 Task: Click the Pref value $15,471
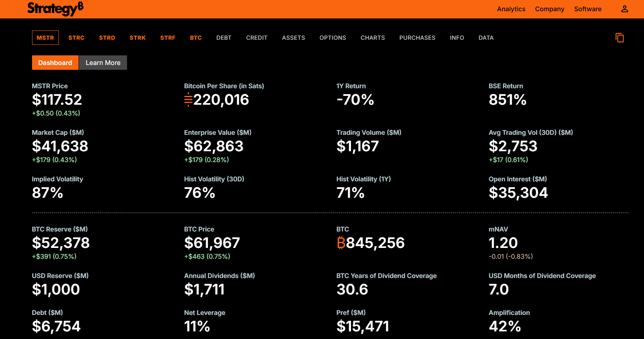(x=363, y=326)
